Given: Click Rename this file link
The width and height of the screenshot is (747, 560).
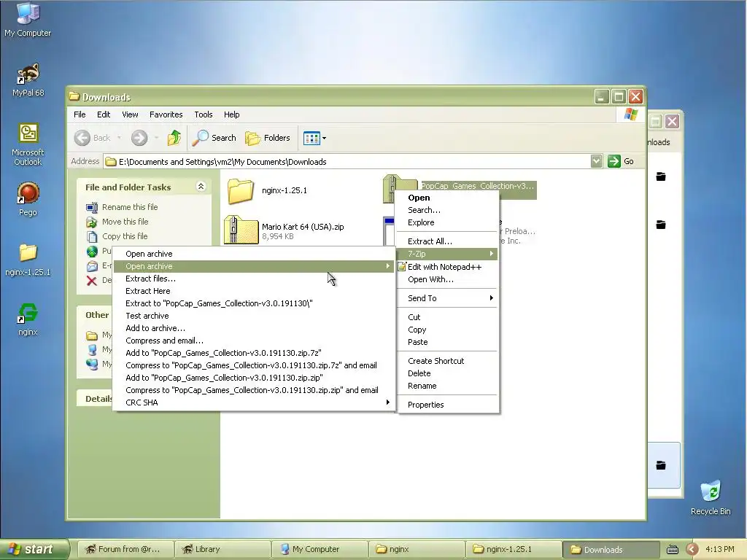Looking at the screenshot, I should pos(130,207).
